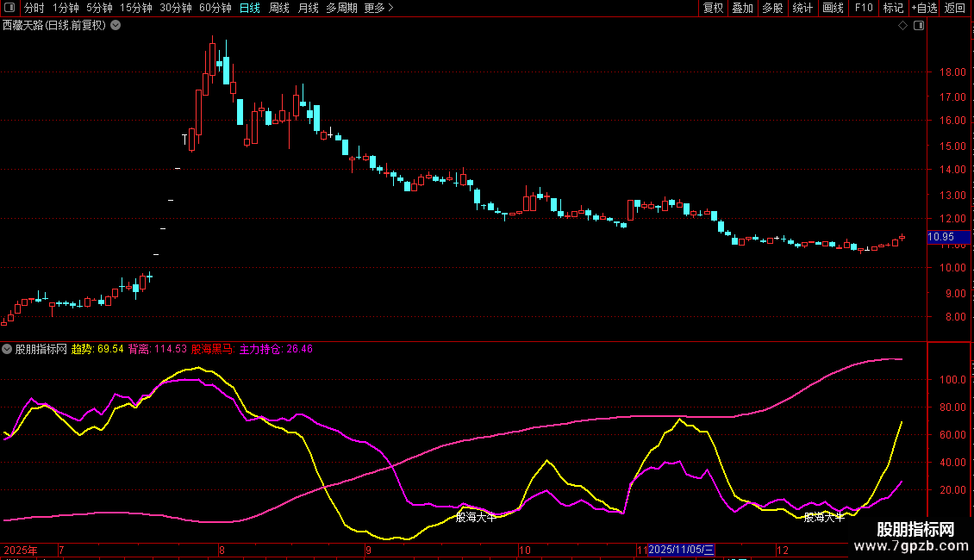This screenshot has height=560, width=974.
Task: Switch to 周线 weekly chart tab
Action: point(279,8)
